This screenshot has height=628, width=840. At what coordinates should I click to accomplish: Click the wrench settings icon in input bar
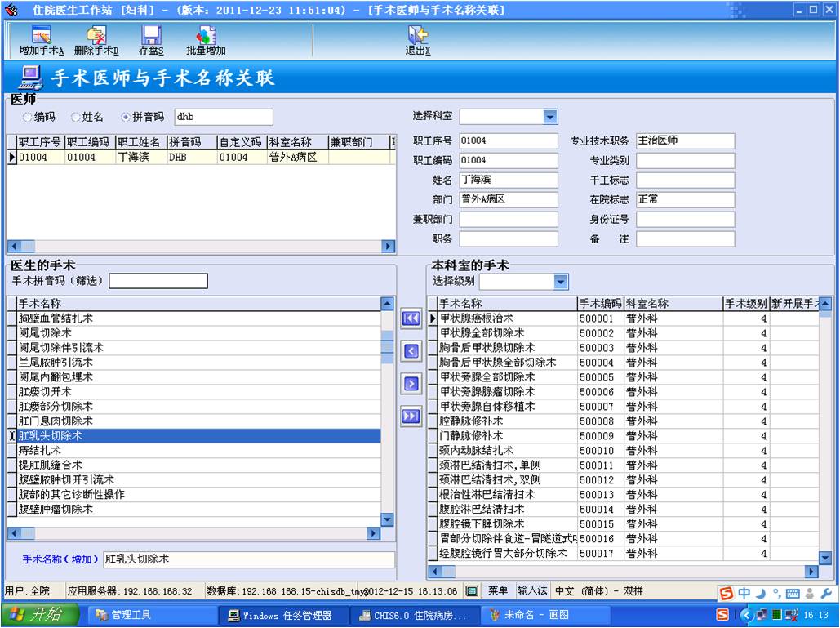[827, 593]
